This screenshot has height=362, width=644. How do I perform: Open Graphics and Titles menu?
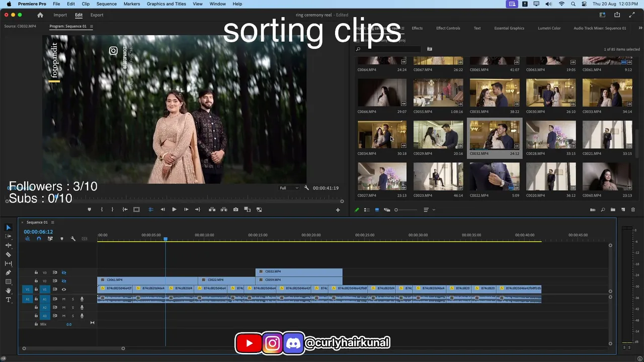coord(167,4)
